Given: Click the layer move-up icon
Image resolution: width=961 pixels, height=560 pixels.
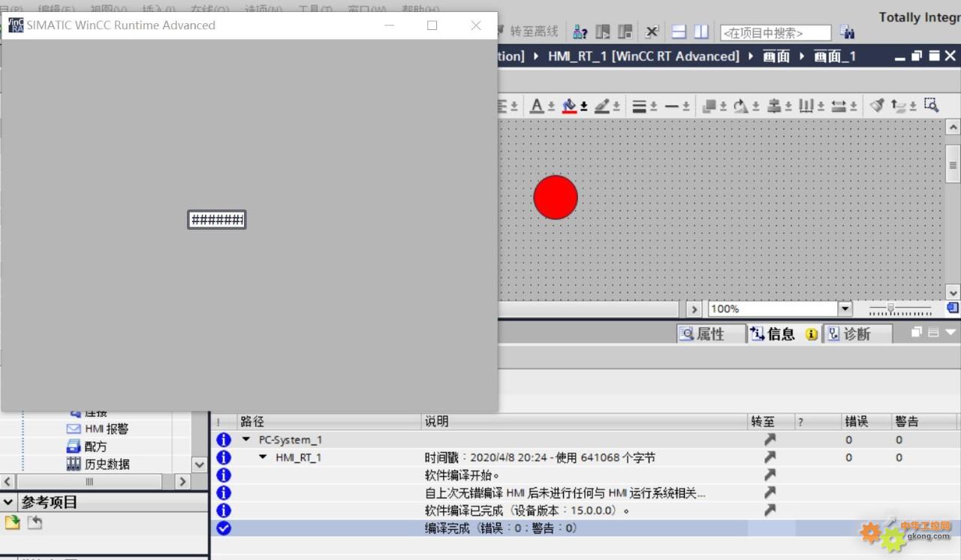Looking at the screenshot, I should (x=899, y=107).
